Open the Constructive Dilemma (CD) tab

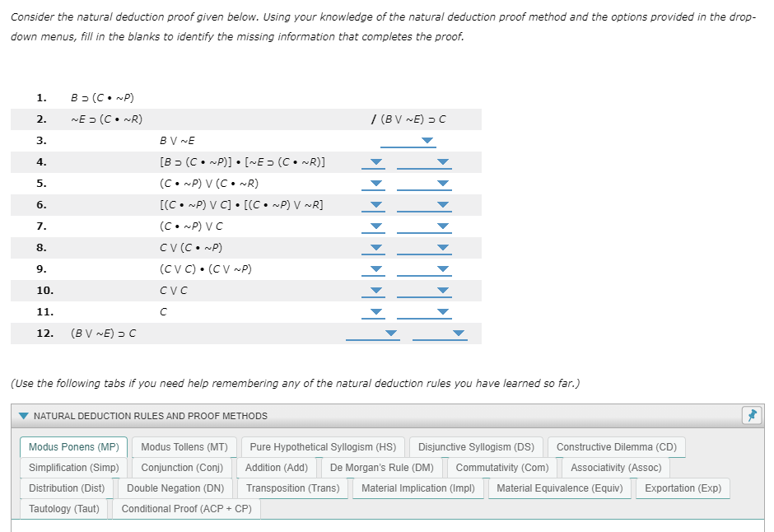pos(617,446)
